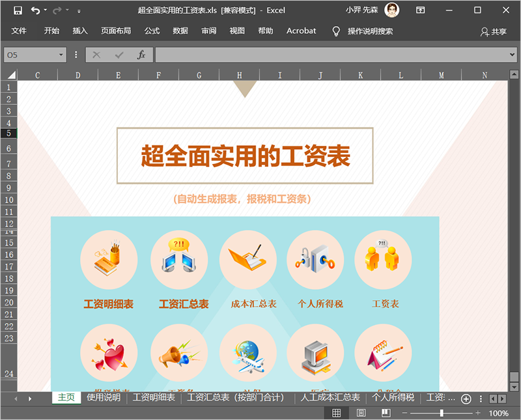The image size is (521, 420).
Task: Switch to Page Layout view
Action: [x=361, y=413]
